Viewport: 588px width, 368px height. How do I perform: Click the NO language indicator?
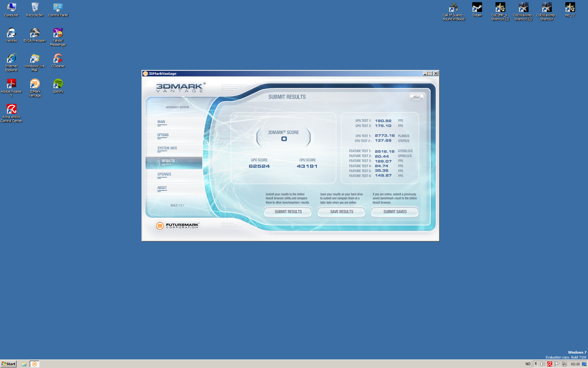click(x=528, y=364)
